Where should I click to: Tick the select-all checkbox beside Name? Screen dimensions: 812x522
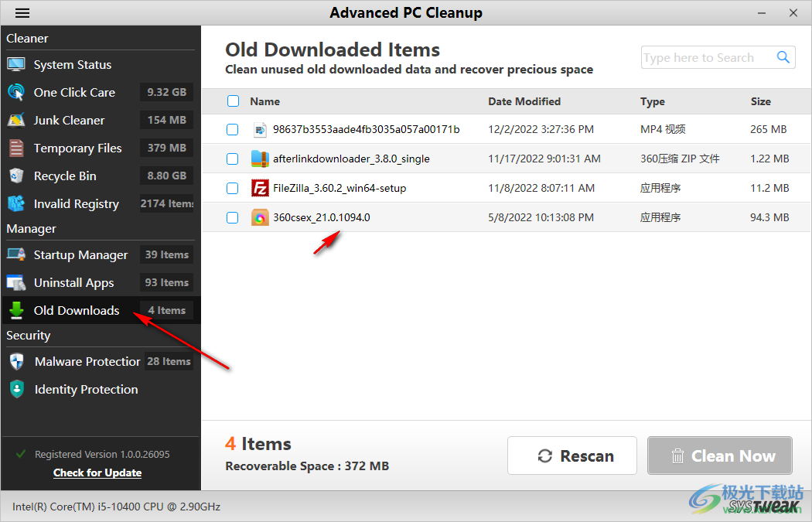click(x=233, y=101)
